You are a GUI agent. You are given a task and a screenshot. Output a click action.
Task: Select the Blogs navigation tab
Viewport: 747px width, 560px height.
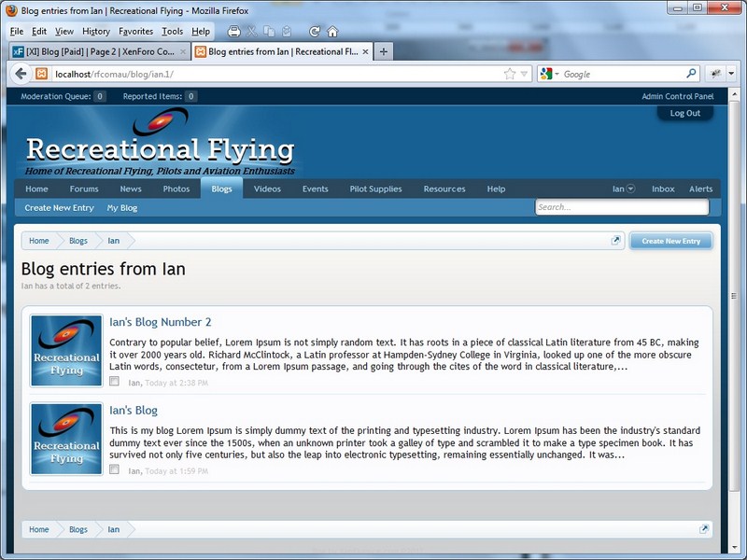click(221, 189)
